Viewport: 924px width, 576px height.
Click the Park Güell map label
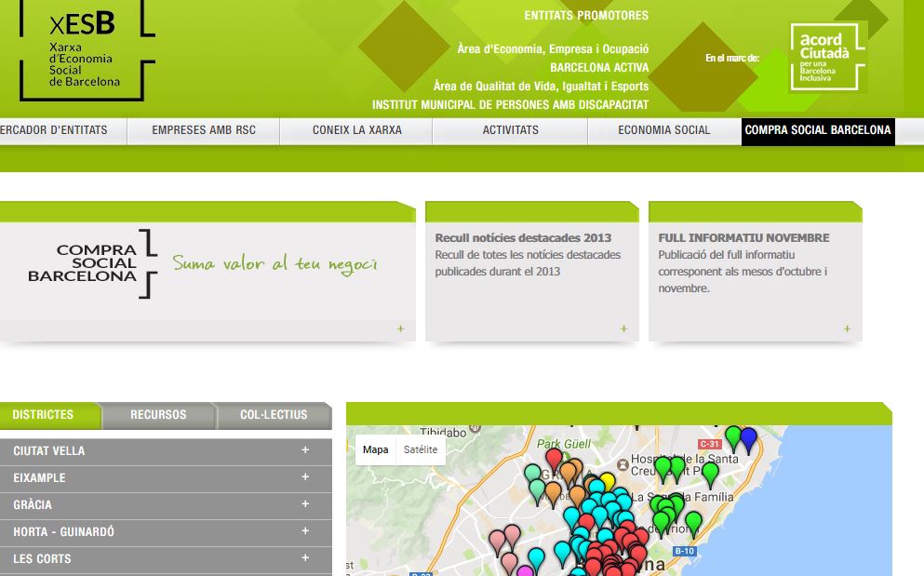[x=564, y=444]
